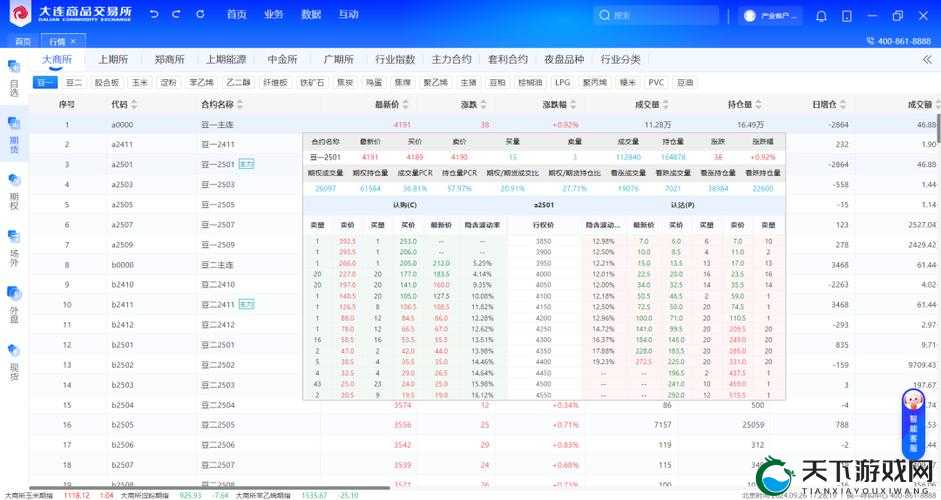Select the 豆油 product filter
The image size is (941, 500).
tap(685, 82)
